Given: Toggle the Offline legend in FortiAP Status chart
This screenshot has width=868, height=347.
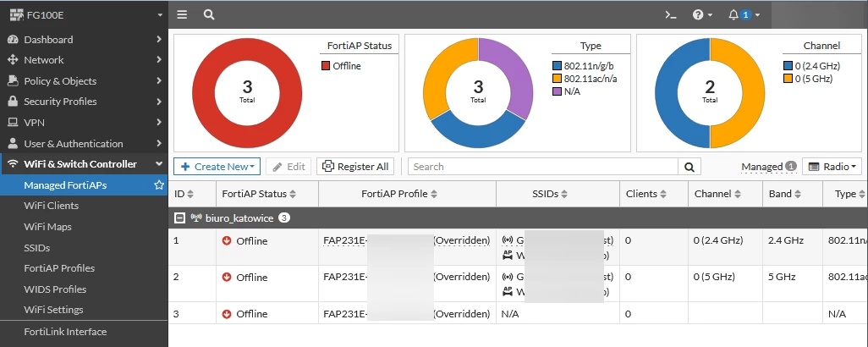Looking at the screenshot, I should click(341, 66).
